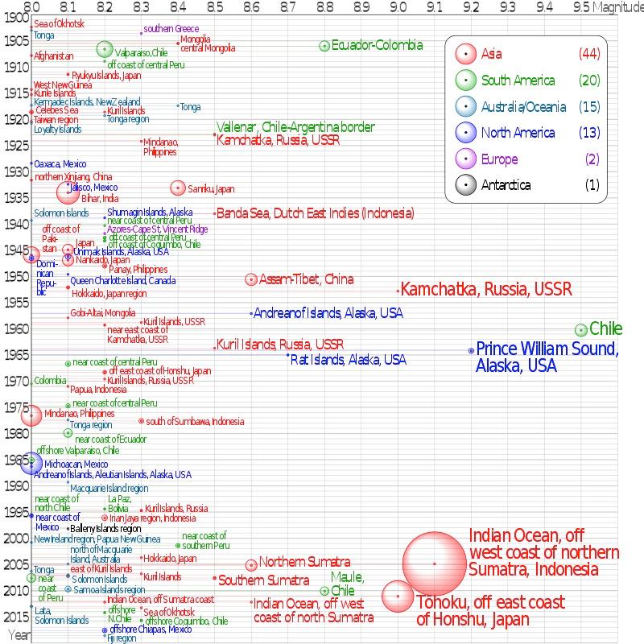This screenshot has height=644, width=644.
Task: Click the green South America legend circle
Action: 466,80
